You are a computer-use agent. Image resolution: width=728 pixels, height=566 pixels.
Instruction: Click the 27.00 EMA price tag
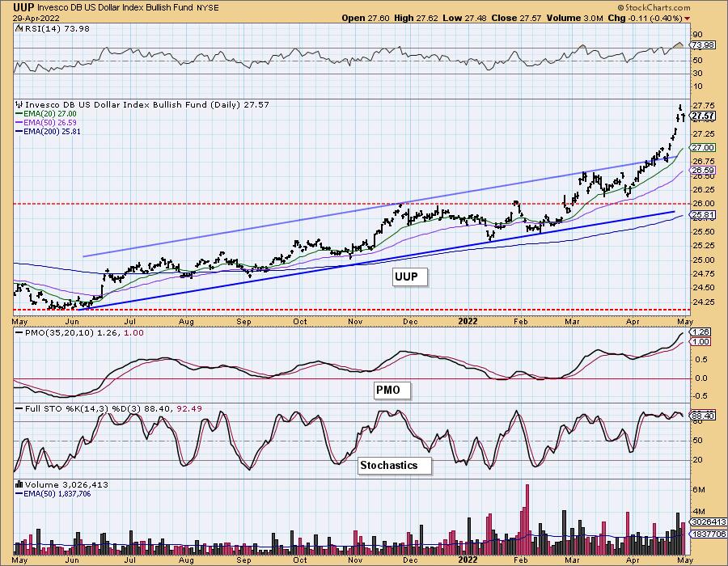[703, 147]
